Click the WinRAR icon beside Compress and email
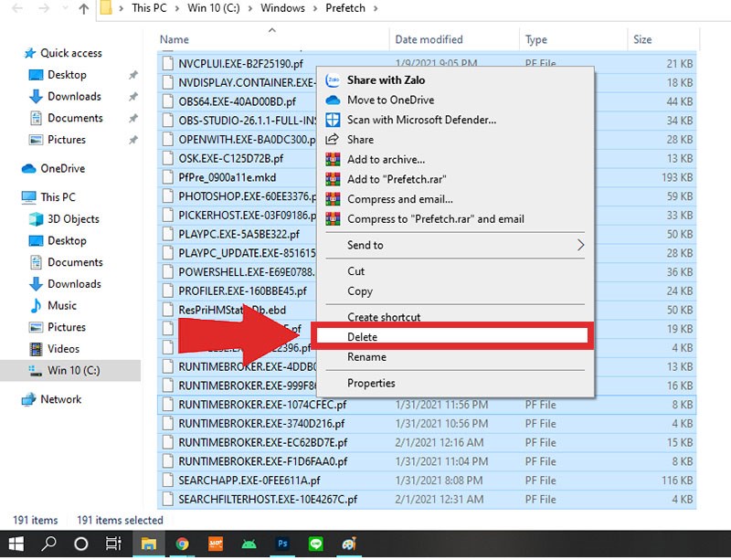The width and height of the screenshot is (731, 560). point(333,199)
